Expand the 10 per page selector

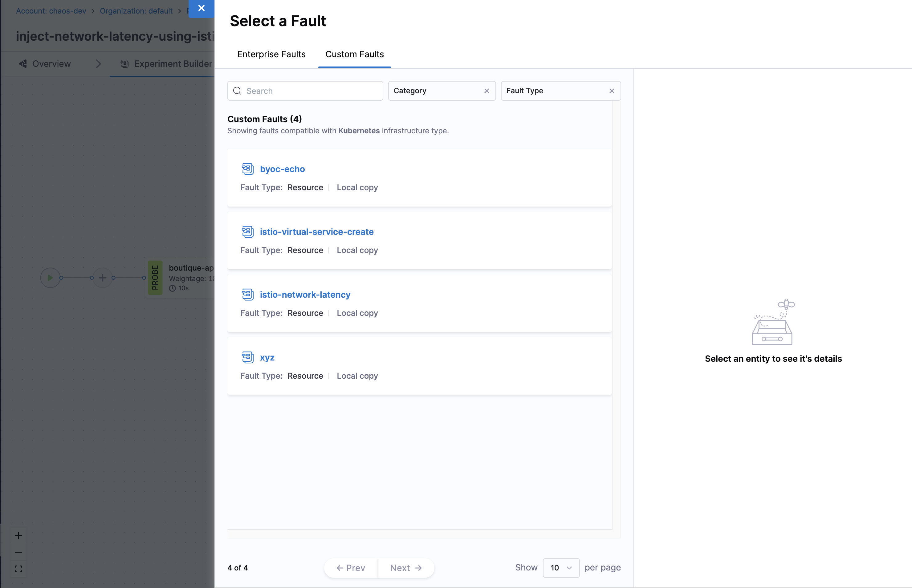tap(561, 568)
